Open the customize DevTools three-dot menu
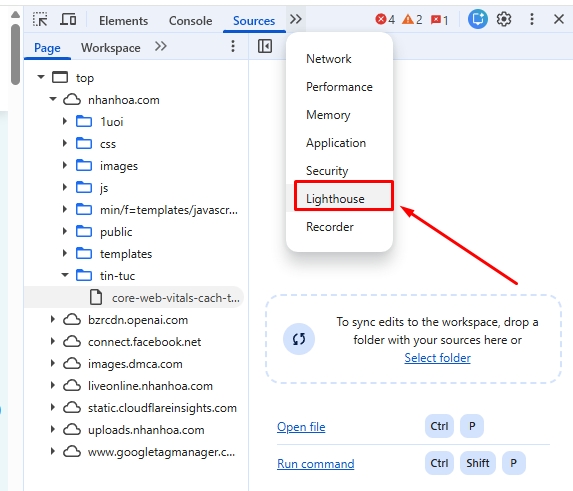The height and width of the screenshot is (491, 573). 532,19
